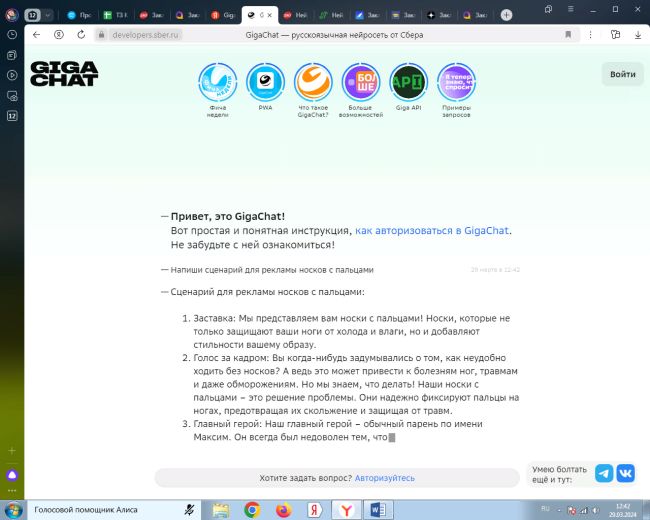Click the prompt text Напиши сценарий для рекламы носков
Image resolution: width=650 pixels, height=520 pixels.
click(272, 270)
